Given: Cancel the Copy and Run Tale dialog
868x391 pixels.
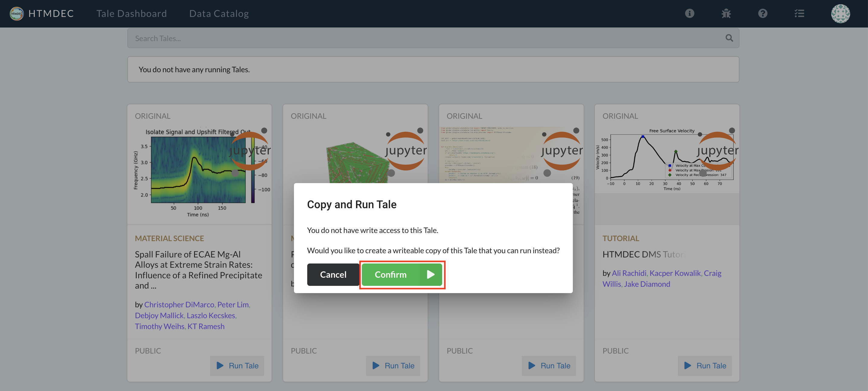Looking at the screenshot, I should pyautogui.click(x=333, y=275).
